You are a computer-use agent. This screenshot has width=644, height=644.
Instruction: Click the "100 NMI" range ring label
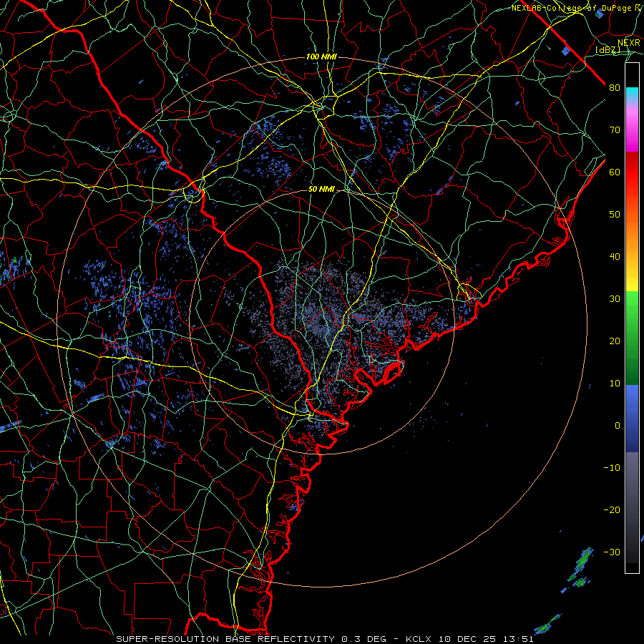[x=321, y=57]
